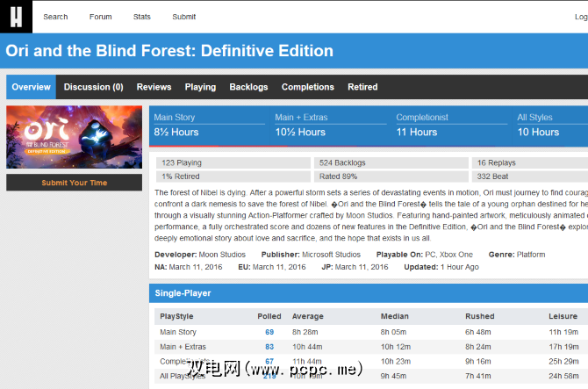Viewport: 588px width, 389px height.
Task: Click the Polled column header
Action: [269, 316]
